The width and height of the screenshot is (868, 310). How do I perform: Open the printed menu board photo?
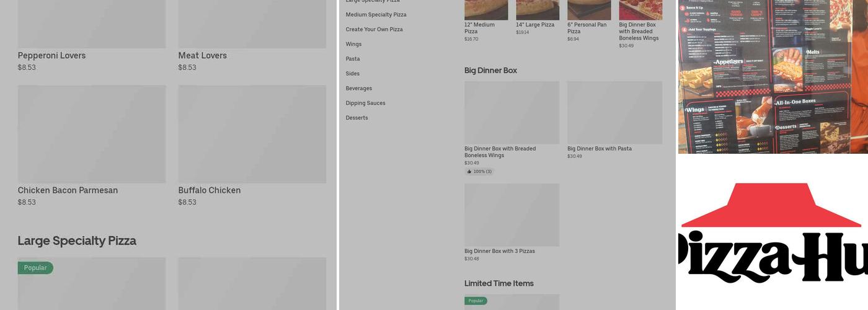tap(773, 76)
